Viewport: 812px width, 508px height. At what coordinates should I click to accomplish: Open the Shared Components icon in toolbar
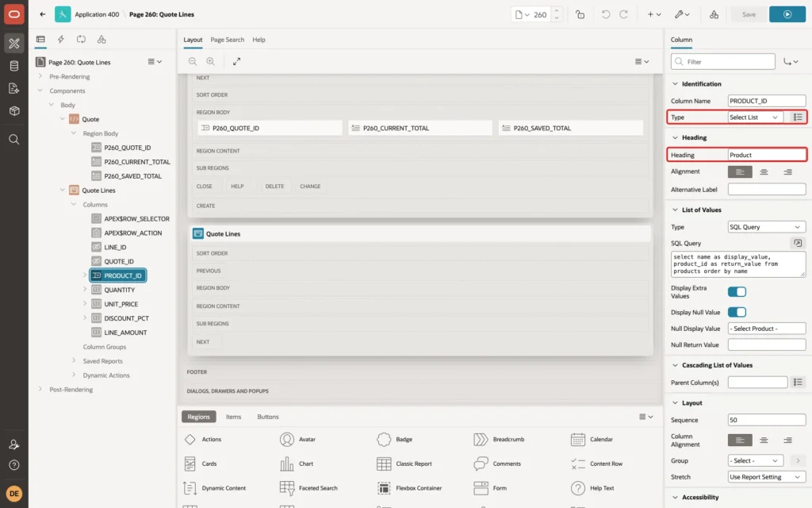pos(714,14)
